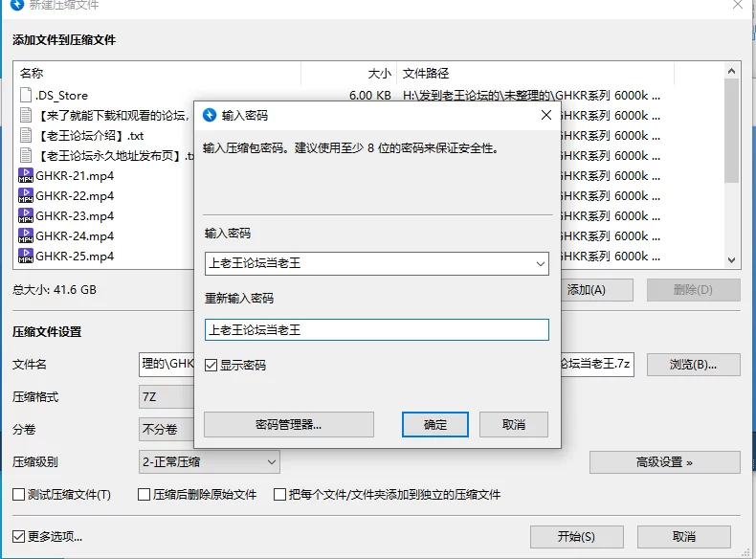Sort by the 大小 column header

click(x=348, y=74)
